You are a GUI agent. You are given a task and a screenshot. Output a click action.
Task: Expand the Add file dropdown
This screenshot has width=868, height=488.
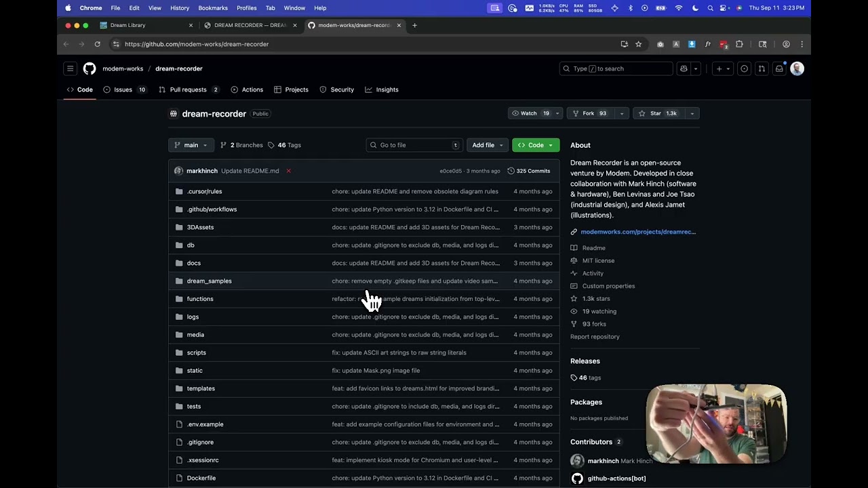pyautogui.click(x=488, y=145)
